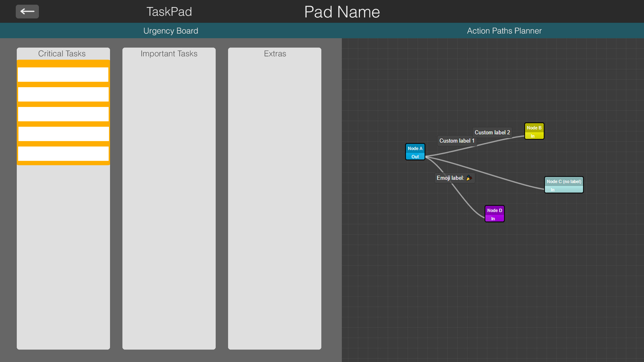Click the Custom label 1 edge label
This screenshot has width=644, height=362.
coord(457,141)
